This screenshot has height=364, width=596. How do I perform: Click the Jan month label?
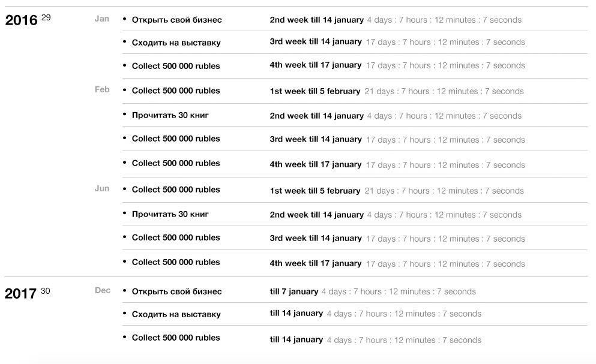tap(102, 19)
